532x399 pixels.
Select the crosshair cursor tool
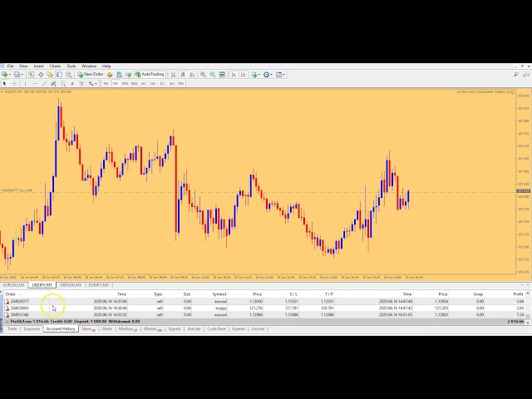(x=14, y=83)
